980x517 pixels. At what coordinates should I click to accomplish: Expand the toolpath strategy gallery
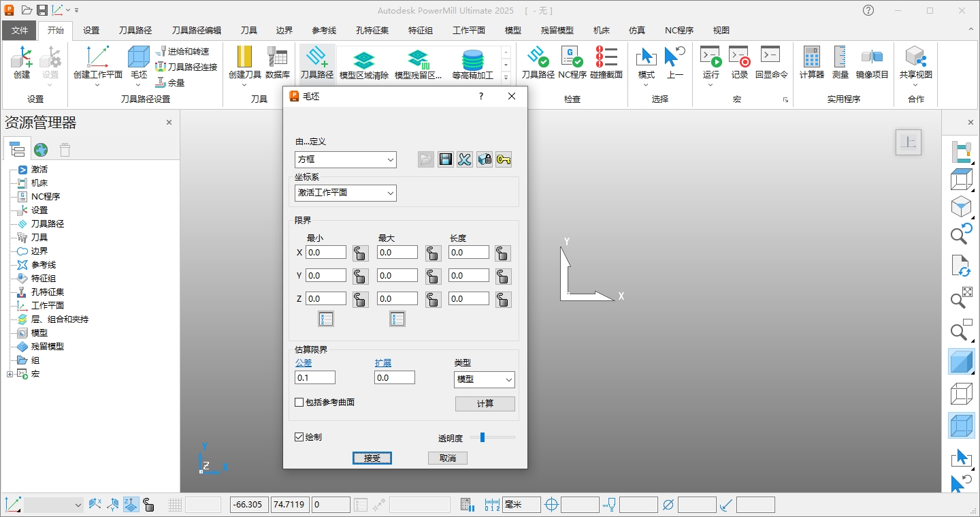click(506, 78)
